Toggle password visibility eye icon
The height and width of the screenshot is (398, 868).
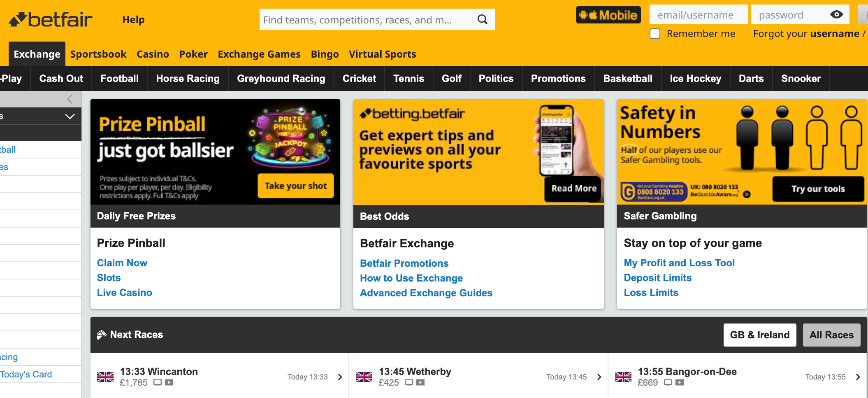click(836, 15)
